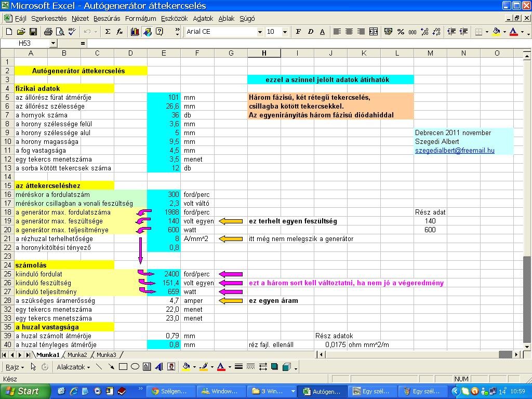Toggle align left

click(337, 32)
